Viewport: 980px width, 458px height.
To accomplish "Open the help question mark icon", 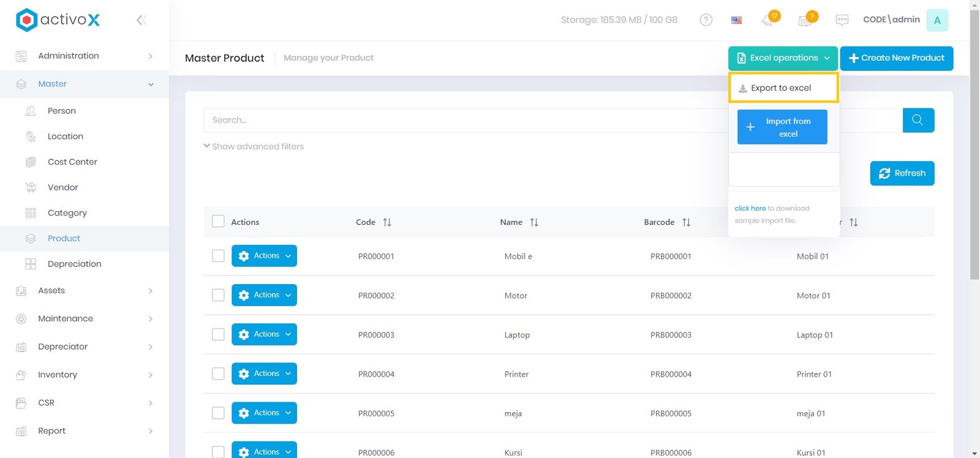I will [x=706, y=20].
